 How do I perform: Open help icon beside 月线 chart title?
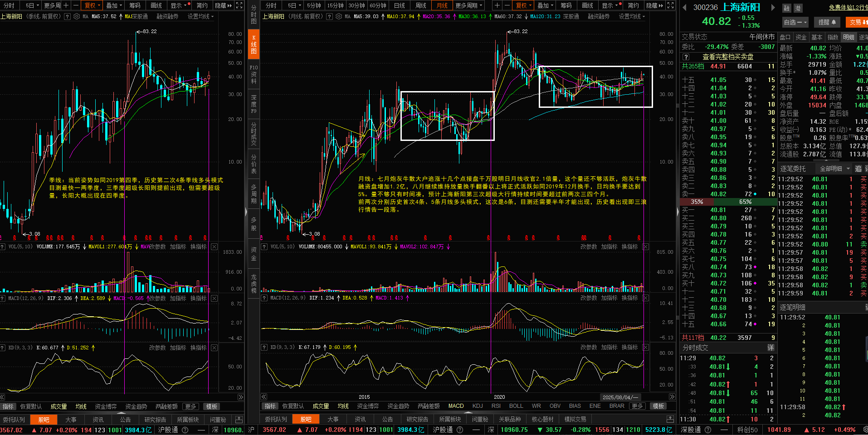tap(329, 16)
